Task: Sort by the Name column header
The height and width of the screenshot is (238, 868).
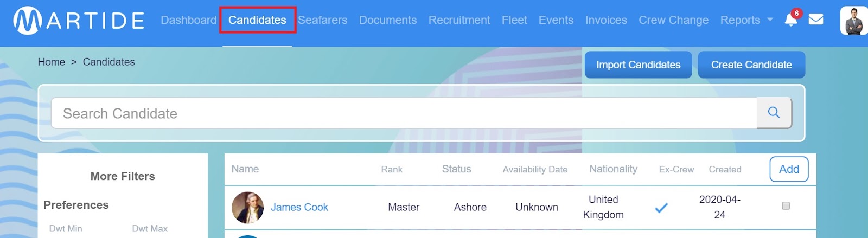Action: (x=245, y=169)
